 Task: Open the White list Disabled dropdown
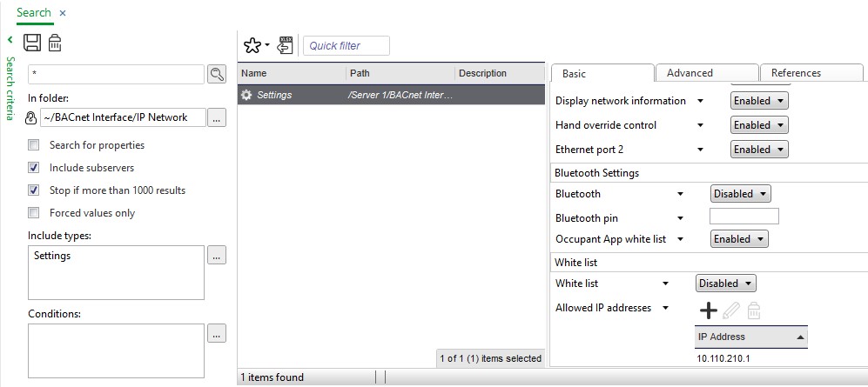pyautogui.click(x=726, y=283)
